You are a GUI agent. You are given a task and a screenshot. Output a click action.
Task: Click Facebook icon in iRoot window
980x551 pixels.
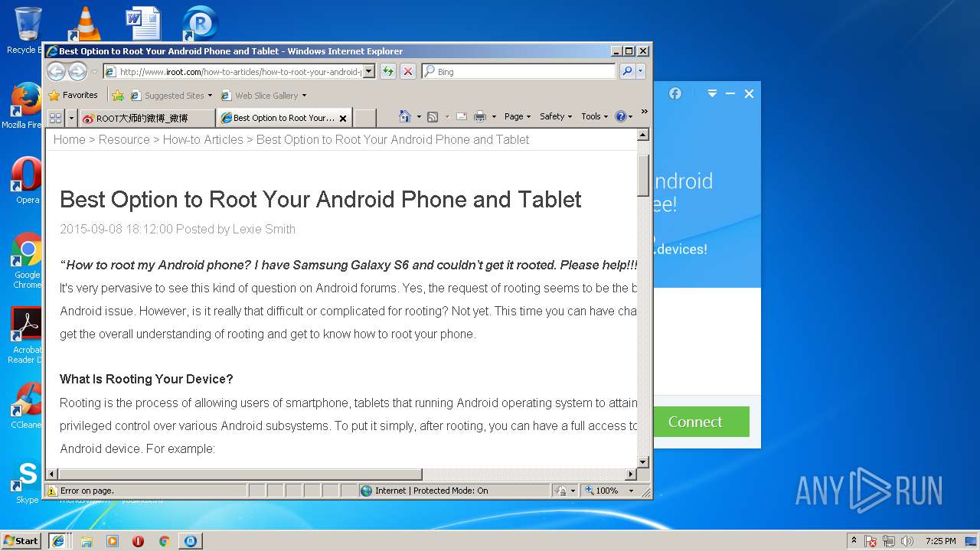coord(675,93)
